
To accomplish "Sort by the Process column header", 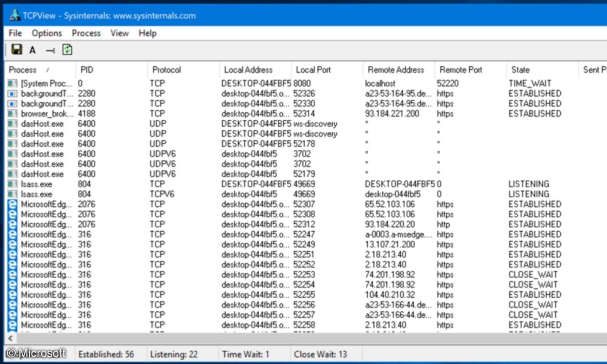I will click(23, 70).
